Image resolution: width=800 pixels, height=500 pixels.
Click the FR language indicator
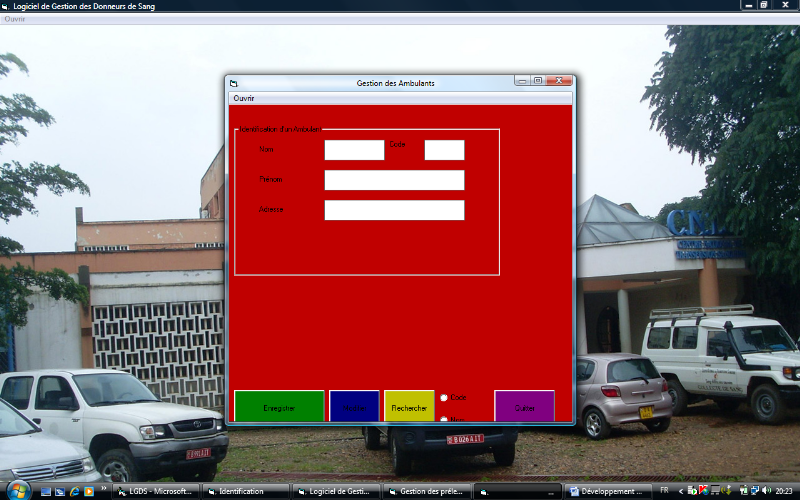(x=664, y=490)
